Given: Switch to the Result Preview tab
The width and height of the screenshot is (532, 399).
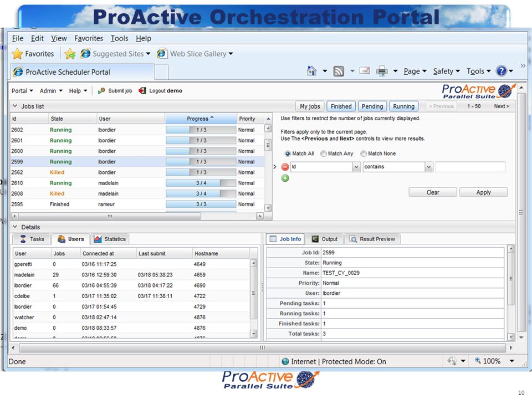Looking at the screenshot, I should pos(372,239).
